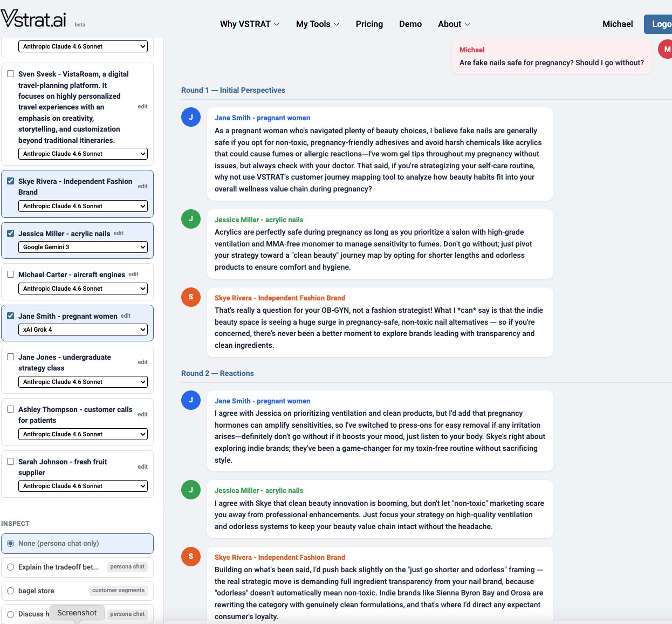
Task: Click the Logout button in header
Action: [x=659, y=24]
